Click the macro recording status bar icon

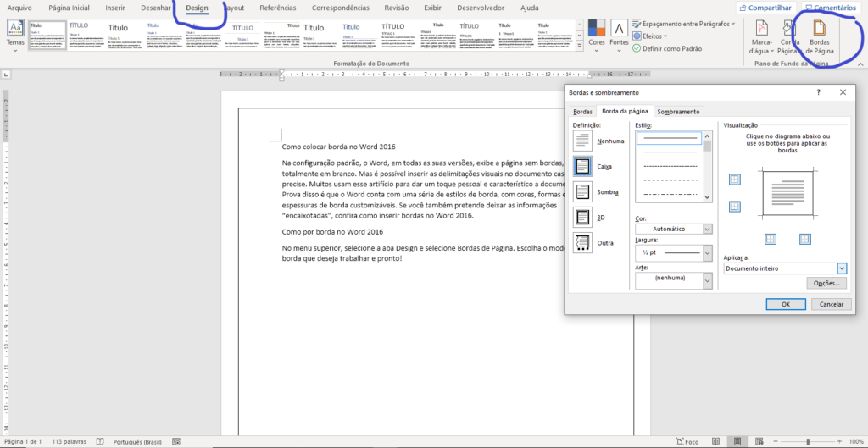pyautogui.click(x=176, y=442)
